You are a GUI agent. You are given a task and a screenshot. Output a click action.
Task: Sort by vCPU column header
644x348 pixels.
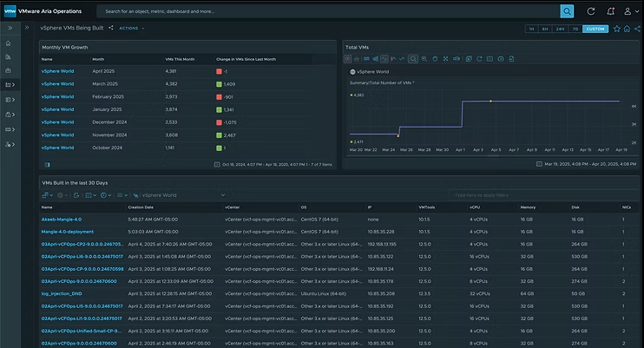point(475,207)
